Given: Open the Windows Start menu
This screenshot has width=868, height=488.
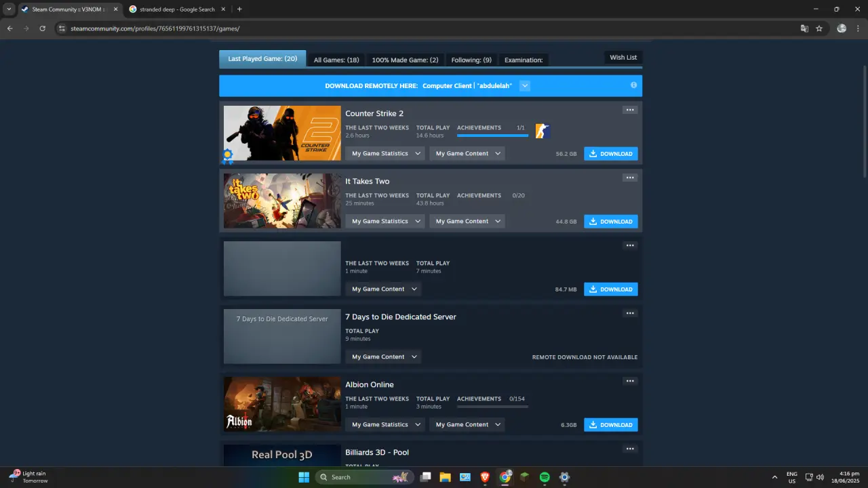Looking at the screenshot, I should tap(304, 477).
